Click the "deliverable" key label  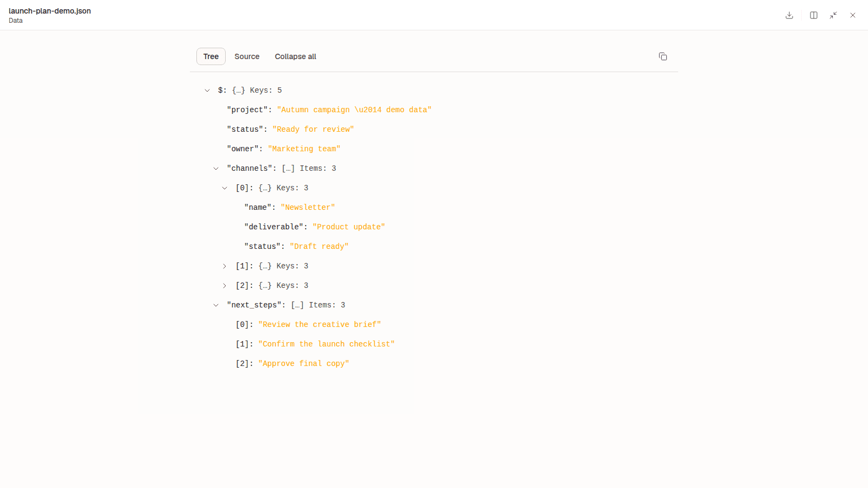point(274,227)
